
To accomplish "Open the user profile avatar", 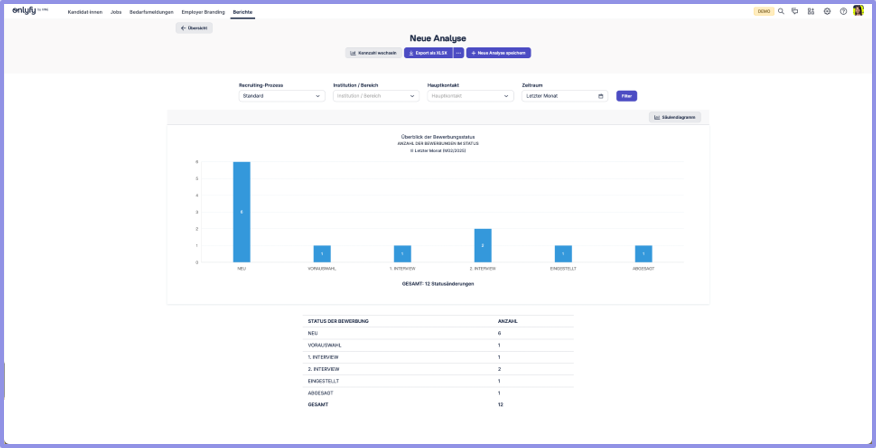I will pyautogui.click(x=858, y=11).
